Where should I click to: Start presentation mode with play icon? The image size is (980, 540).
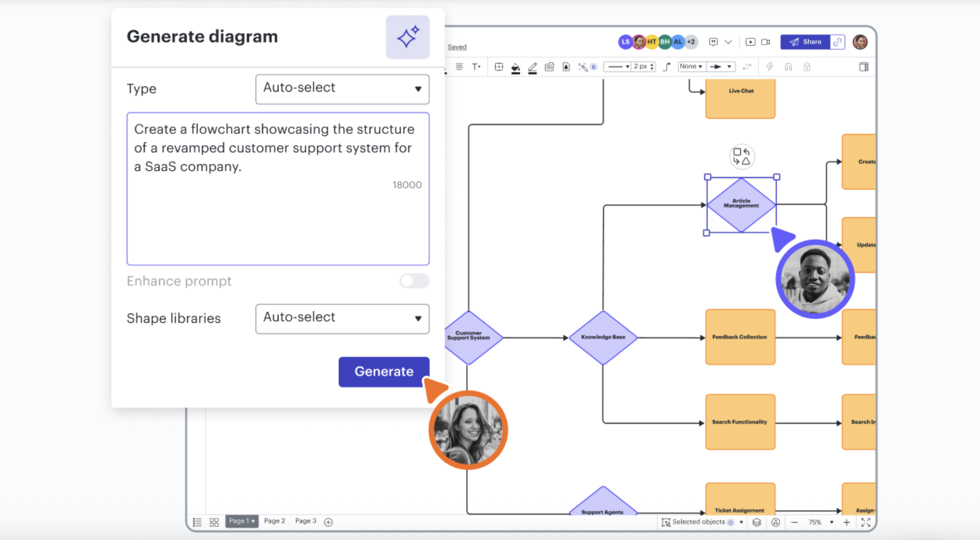coord(750,42)
